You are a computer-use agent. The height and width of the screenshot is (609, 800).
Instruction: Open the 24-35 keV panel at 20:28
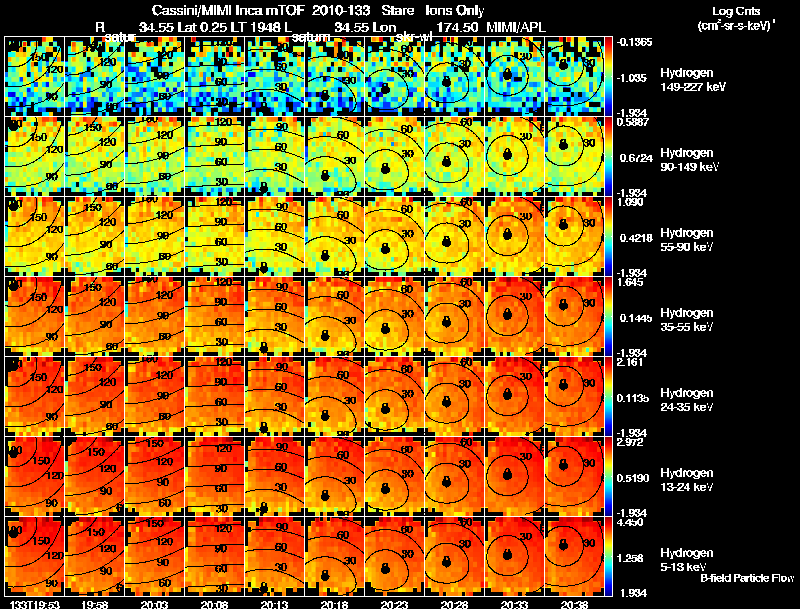[x=454, y=396]
